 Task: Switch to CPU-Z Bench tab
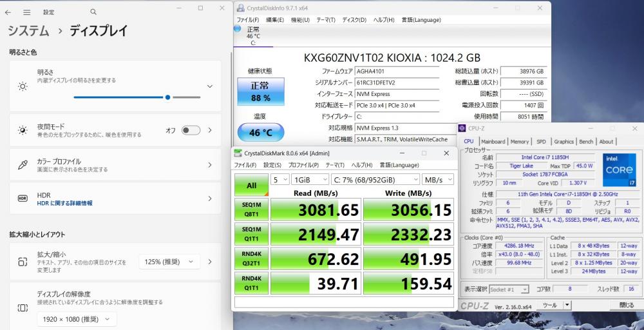click(586, 141)
